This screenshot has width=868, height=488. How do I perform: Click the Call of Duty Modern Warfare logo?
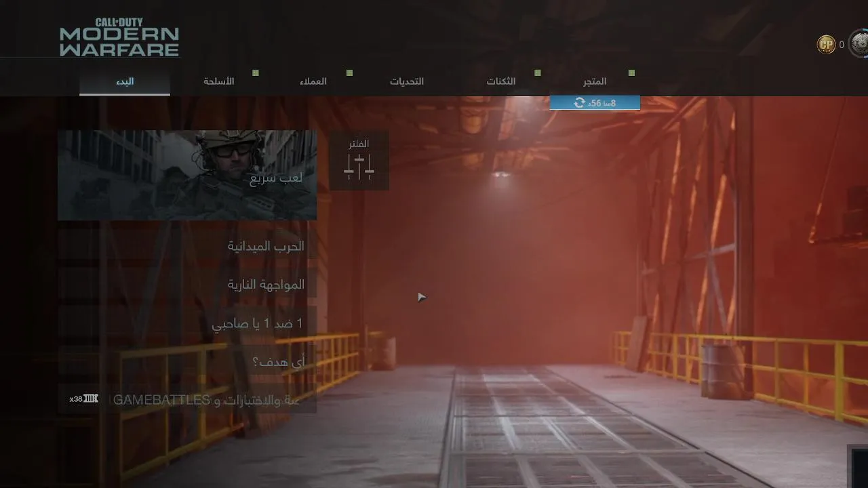pyautogui.click(x=119, y=37)
